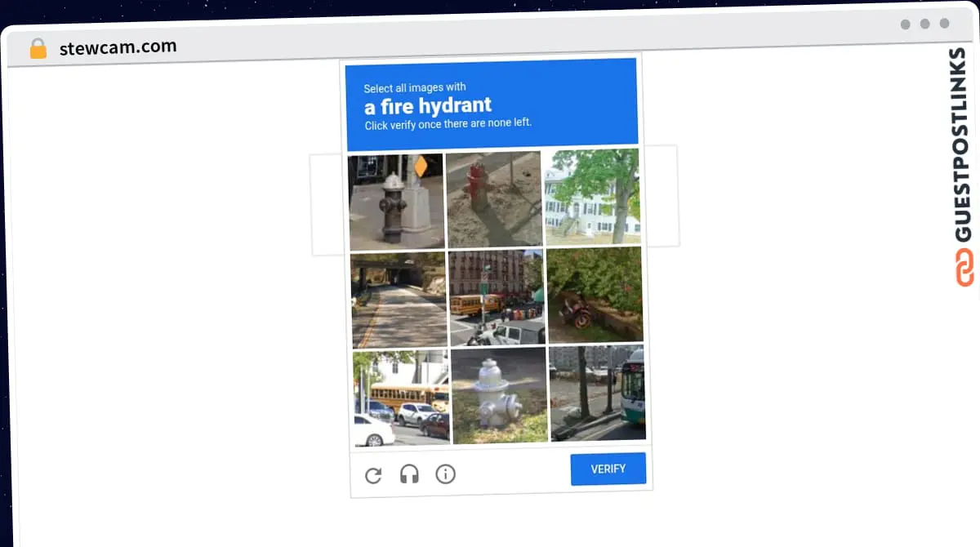The image size is (980, 547).
Task: Click the Guestpostlinks chain logo icon
Action: pyautogui.click(x=964, y=267)
